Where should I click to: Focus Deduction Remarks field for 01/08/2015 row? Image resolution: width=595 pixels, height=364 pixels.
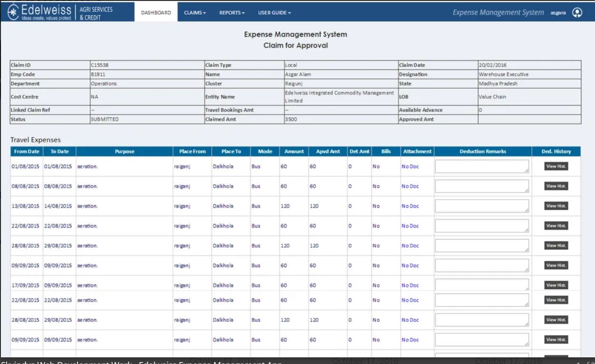coord(481,166)
